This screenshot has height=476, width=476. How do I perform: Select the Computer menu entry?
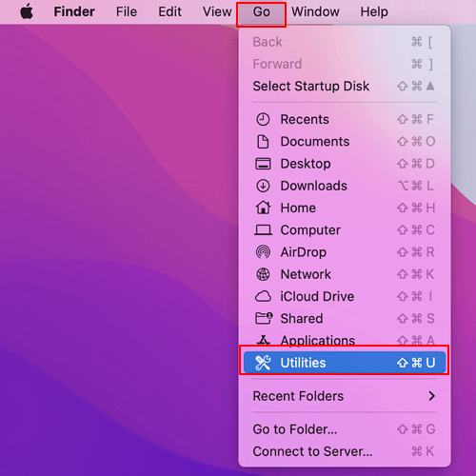click(345, 230)
